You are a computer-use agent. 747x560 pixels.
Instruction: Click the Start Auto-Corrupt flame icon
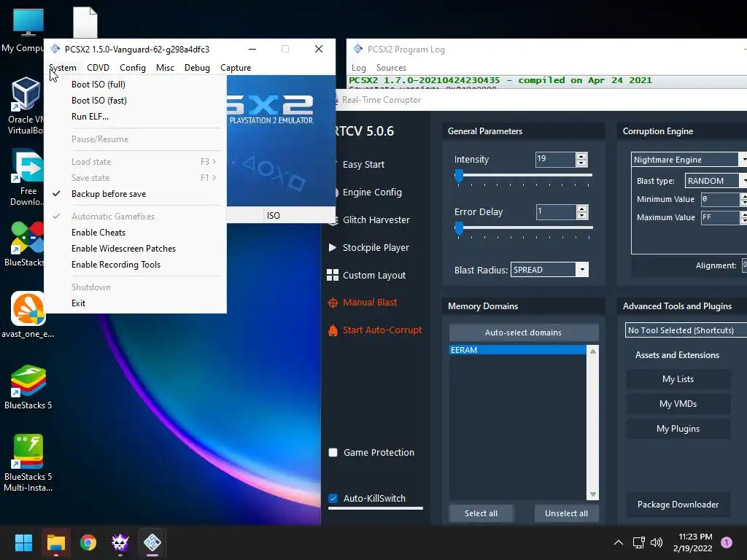[333, 330]
